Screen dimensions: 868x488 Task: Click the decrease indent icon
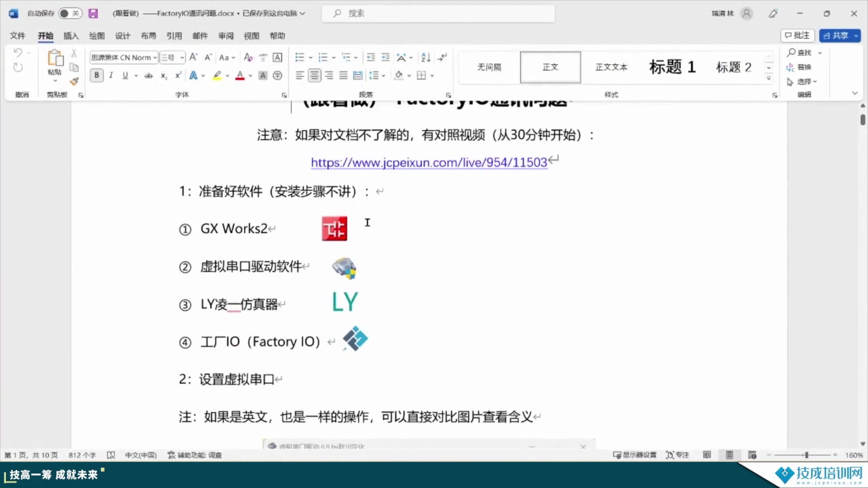tap(371, 57)
